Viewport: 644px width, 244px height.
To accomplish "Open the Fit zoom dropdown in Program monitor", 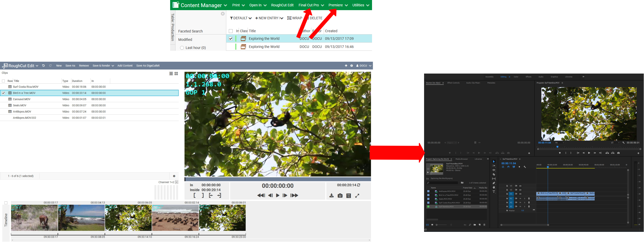I will click(x=559, y=143).
